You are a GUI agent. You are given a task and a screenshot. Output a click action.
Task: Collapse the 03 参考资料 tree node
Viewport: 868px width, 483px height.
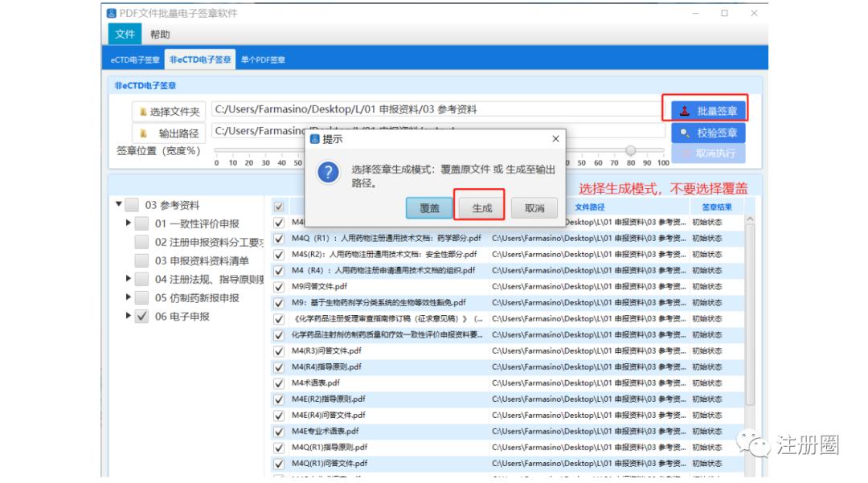point(117,203)
